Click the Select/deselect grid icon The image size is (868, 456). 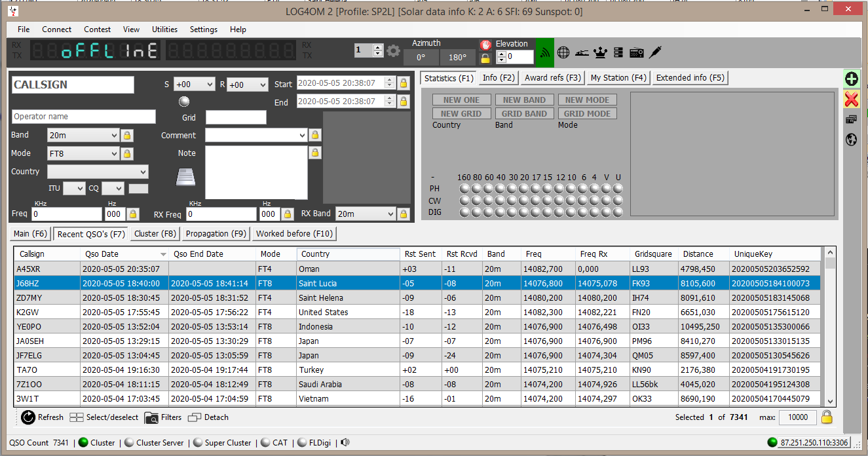(x=77, y=417)
